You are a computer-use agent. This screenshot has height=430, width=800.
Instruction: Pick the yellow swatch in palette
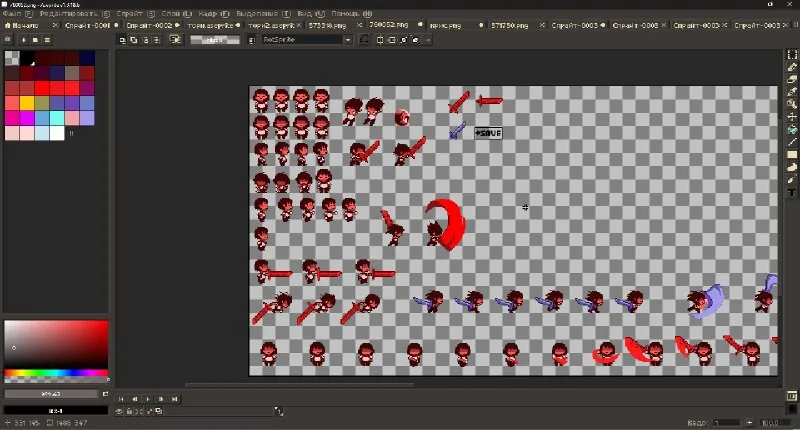pos(27,103)
